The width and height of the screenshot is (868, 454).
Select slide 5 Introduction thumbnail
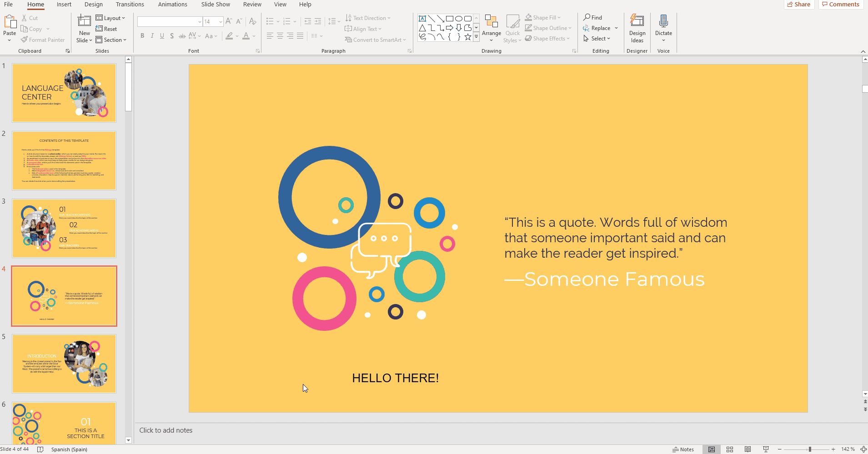pos(64,364)
